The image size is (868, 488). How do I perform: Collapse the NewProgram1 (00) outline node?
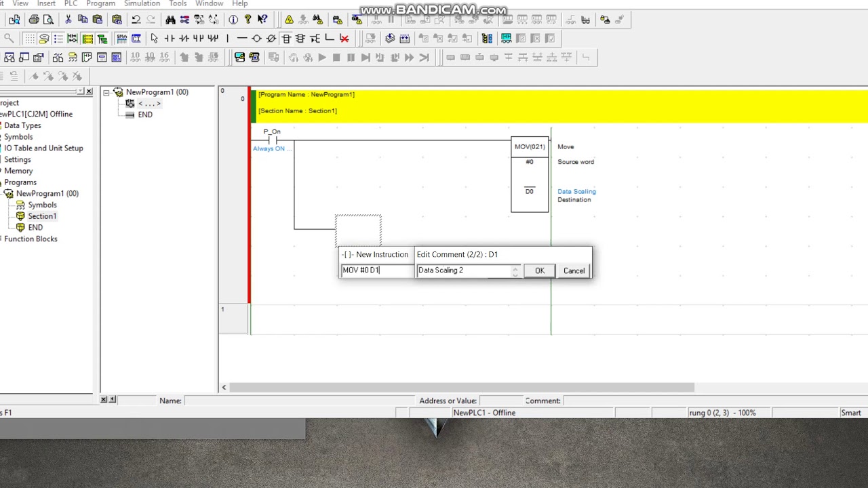(106, 92)
